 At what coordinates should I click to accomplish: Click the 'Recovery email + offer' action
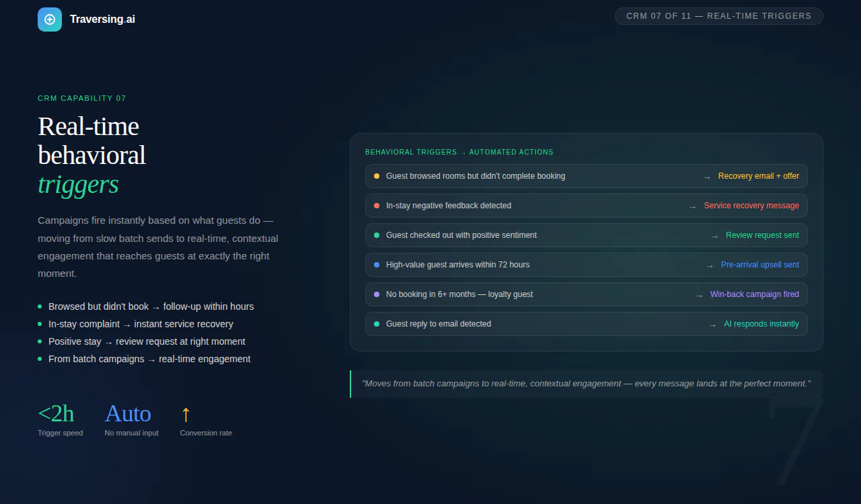[759, 176]
